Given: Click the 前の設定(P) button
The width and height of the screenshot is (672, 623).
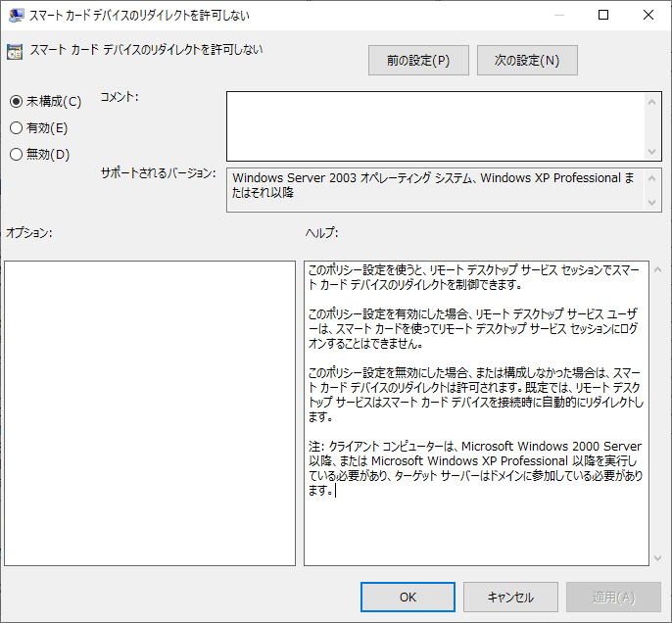Looking at the screenshot, I should [x=418, y=61].
